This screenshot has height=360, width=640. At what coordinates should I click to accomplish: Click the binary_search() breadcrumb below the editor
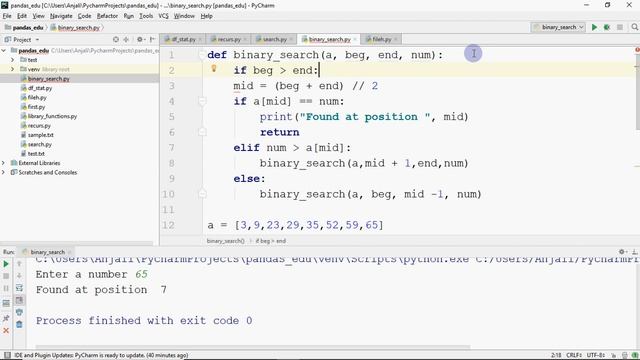(x=225, y=241)
